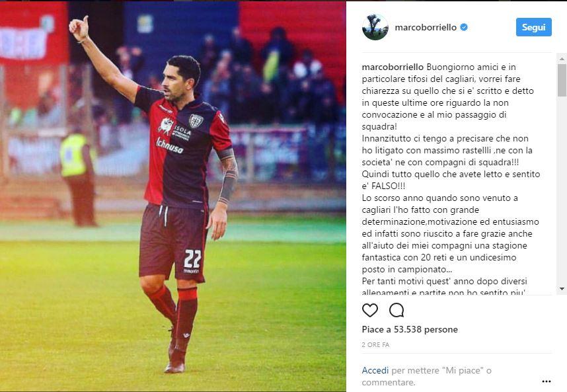The height and width of the screenshot is (392, 567).
Task: Follow the account with the Segui button
Action: click(x=534, y=27)
